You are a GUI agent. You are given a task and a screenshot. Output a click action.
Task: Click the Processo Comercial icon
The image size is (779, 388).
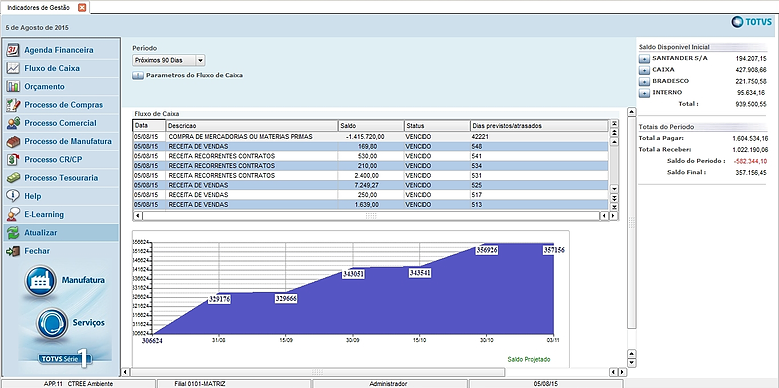pos(13,123)
